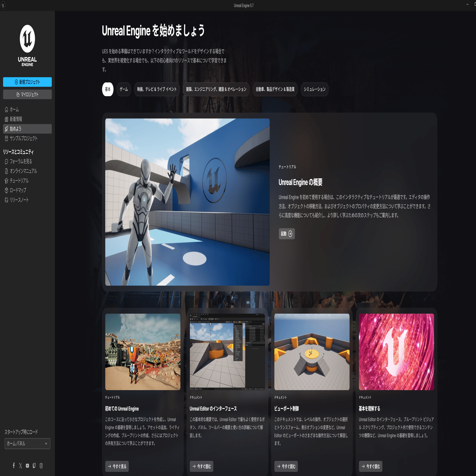Open the ホームパネル startup dropdown

[27, 443]
